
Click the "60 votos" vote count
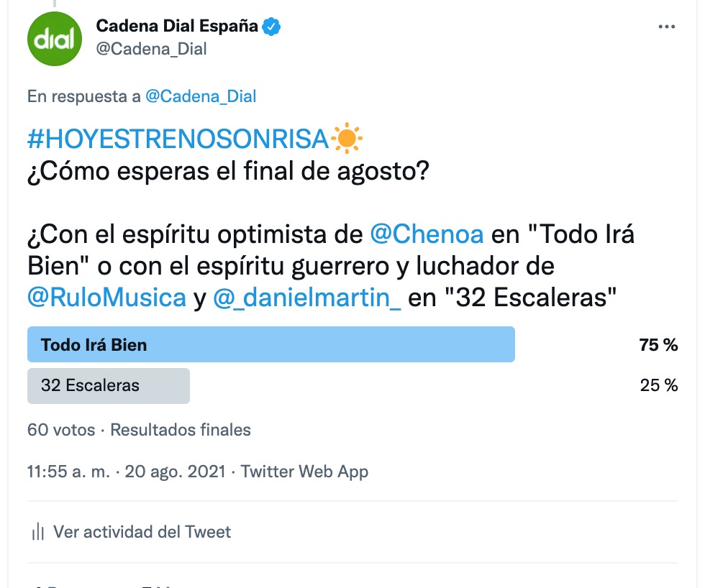pyautogui.click(x=61, y=430)
